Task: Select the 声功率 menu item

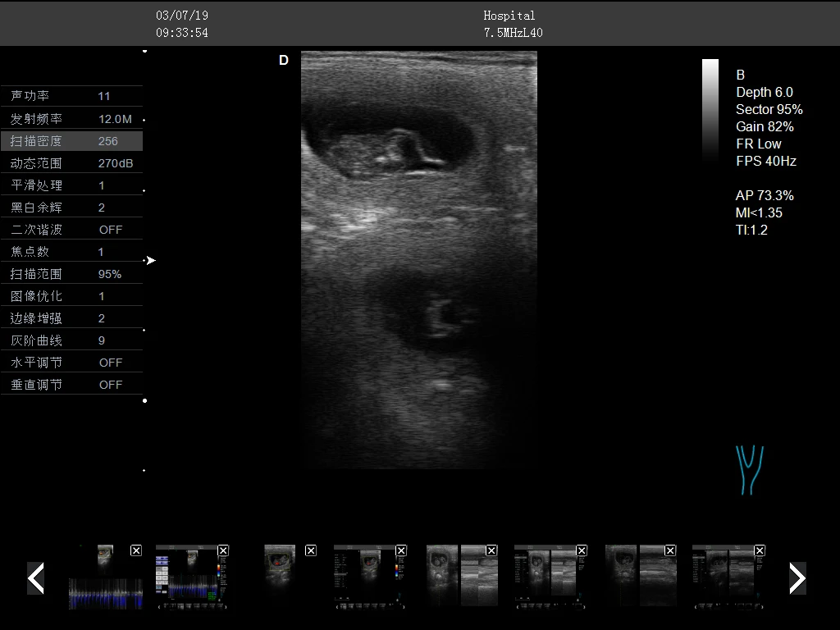Action: [71, 97]
